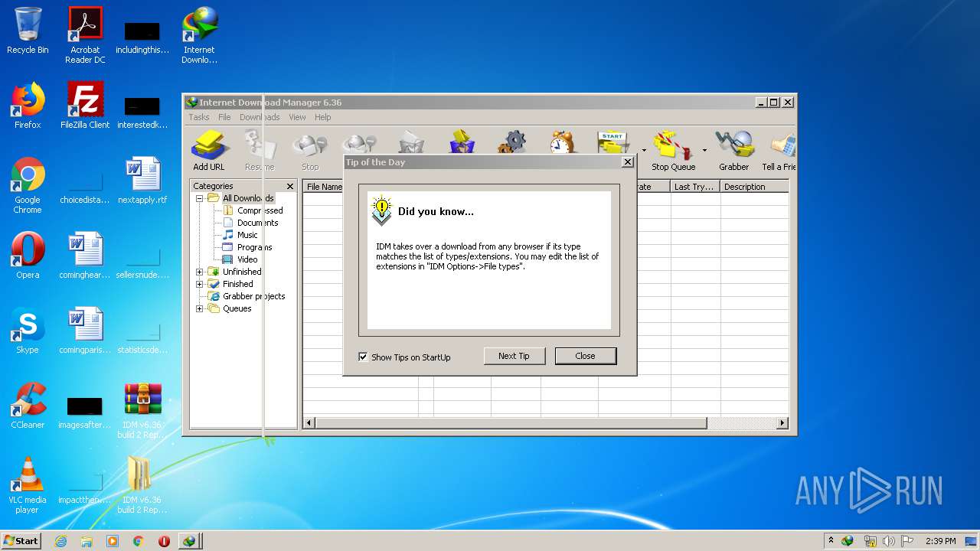Image resolution: width=980 pixels, height=551 pixels.
Task: Click the Add URL toolbar icon
Action: coord(208,151)
